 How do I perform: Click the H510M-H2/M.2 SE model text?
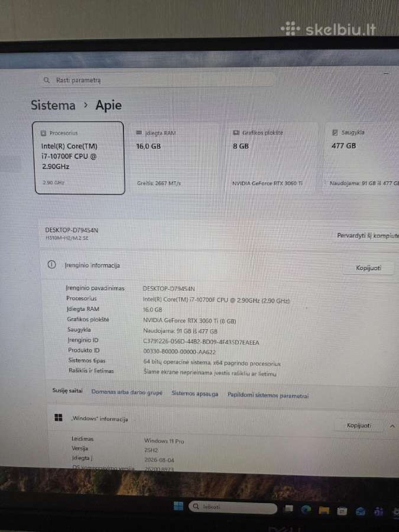[x=67, y=238]
